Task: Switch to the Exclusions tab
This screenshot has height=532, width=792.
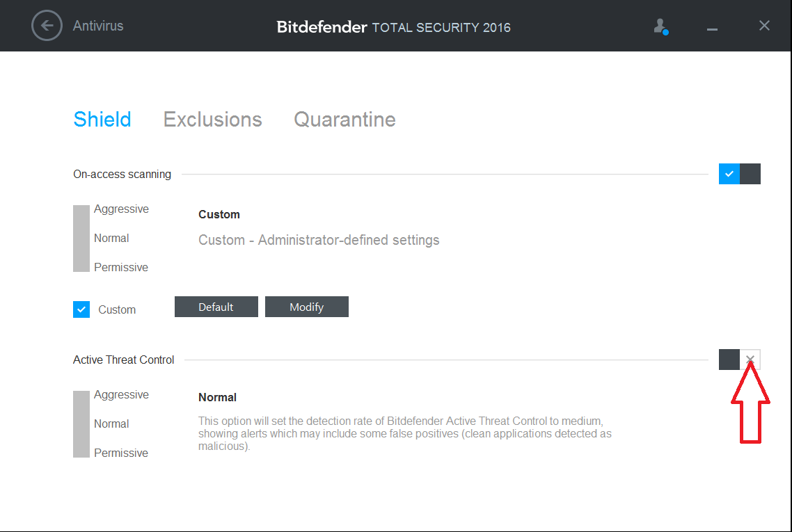Action: click(213, 120)
